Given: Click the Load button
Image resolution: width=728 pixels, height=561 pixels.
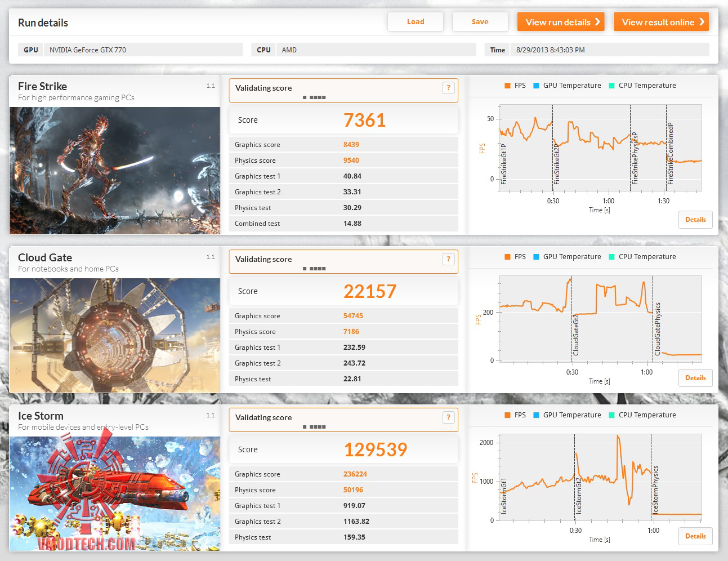Looking at the screenshot, I should (x=416, y=22).
